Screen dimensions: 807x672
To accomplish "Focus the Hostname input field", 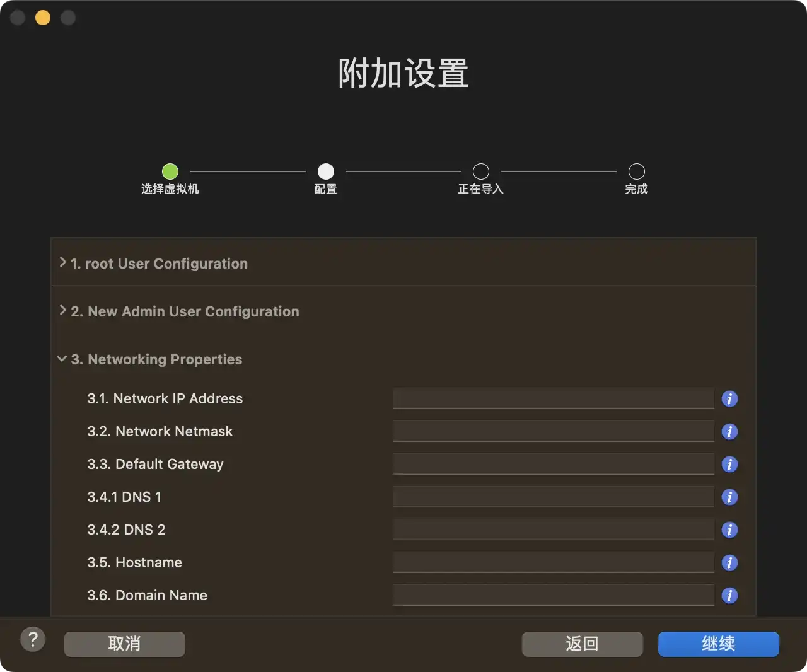I will [553, 562].
